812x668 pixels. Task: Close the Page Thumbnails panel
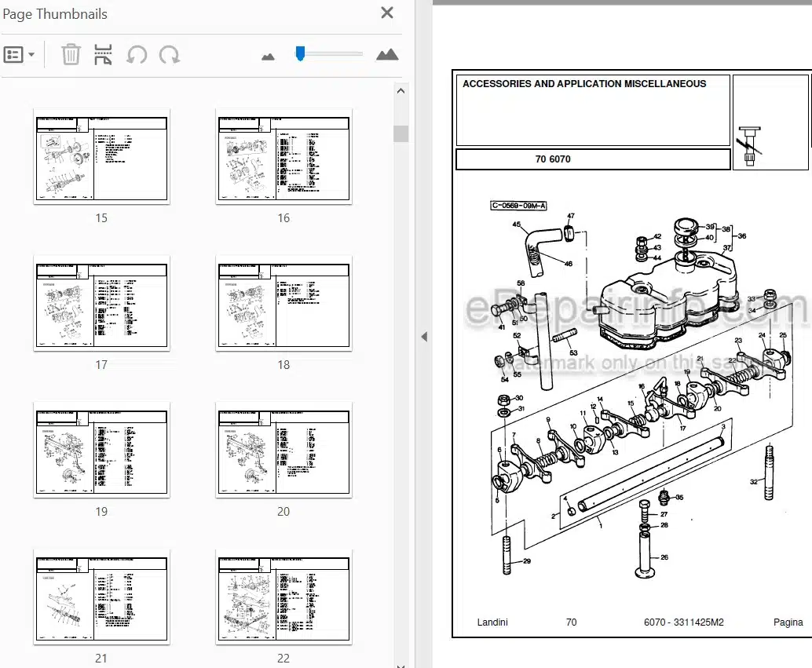(387, 13)
